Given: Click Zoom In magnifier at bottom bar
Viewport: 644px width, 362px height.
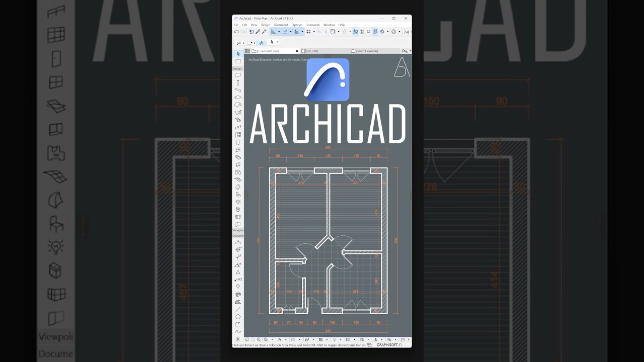Looking at the screenshot, I should (x=259, y=339).
